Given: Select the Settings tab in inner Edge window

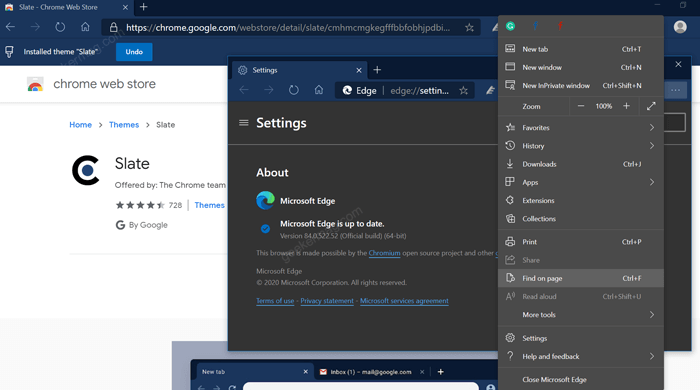Looking at the screenshot, I should click(300, 71).
